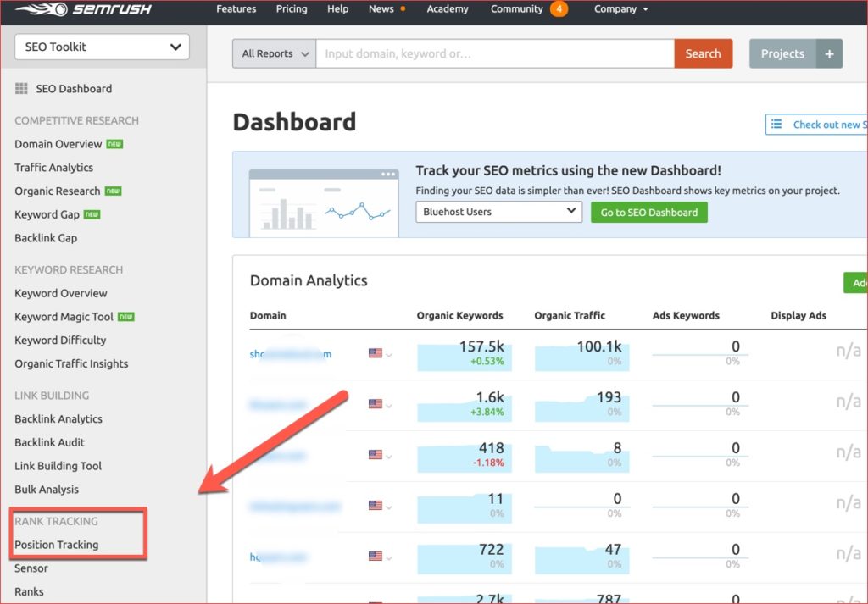Image resolution: width=868 pixels, height=604 pixels.
Task: Open Sensor in the sidebar
Action: click(31, 568)
